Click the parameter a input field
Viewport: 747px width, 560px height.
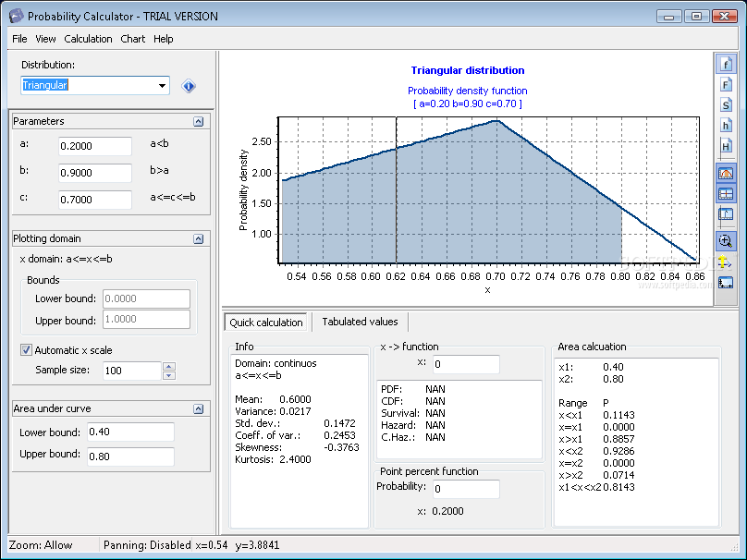[95, 146]
